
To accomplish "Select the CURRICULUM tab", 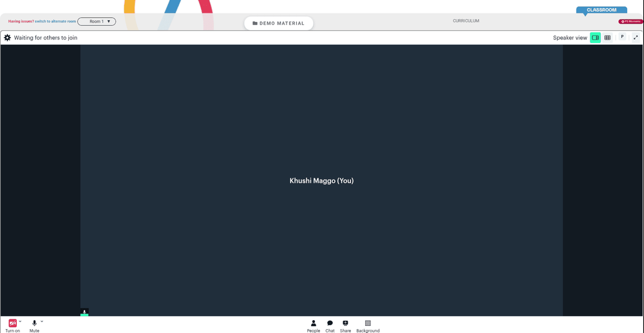I will point(466,21).
